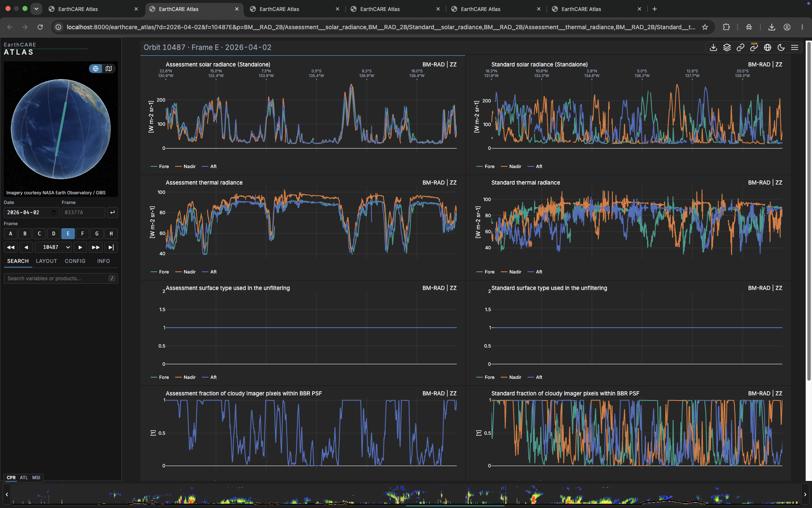Select frame F button
Viewport: 812px width, 508px height.
82,234
